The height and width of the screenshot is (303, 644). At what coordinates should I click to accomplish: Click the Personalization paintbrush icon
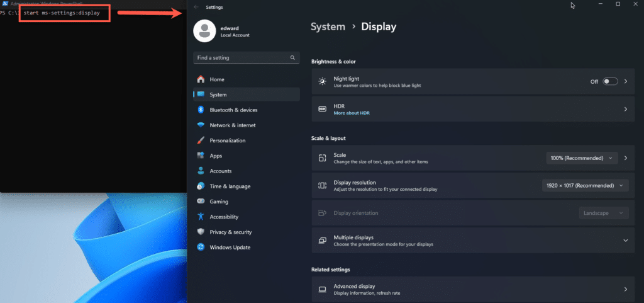point(201,140)
